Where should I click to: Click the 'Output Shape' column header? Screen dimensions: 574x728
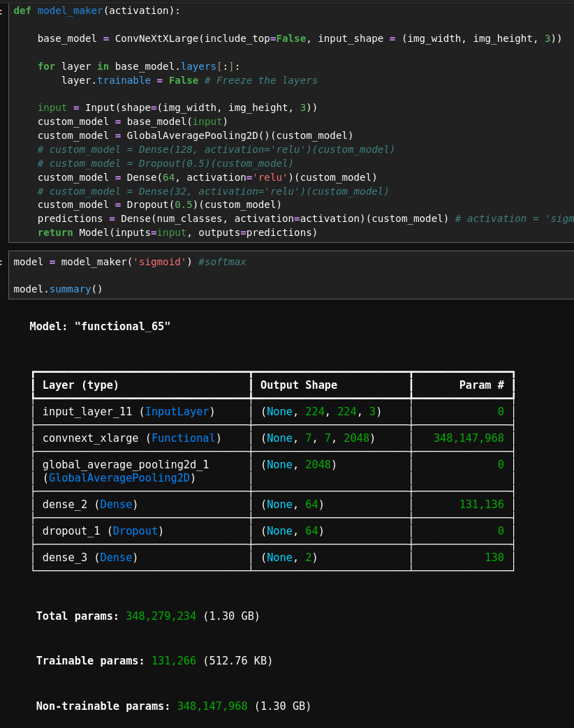299,385
